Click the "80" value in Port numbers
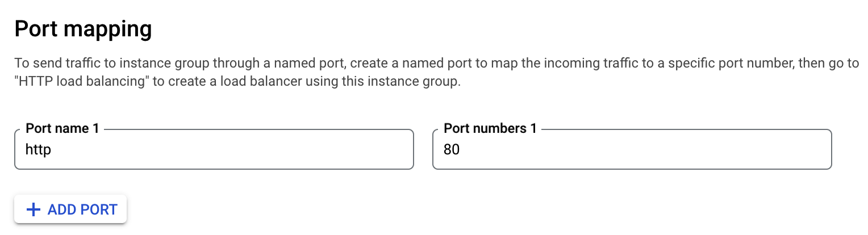868x235 pixels. 452,150
